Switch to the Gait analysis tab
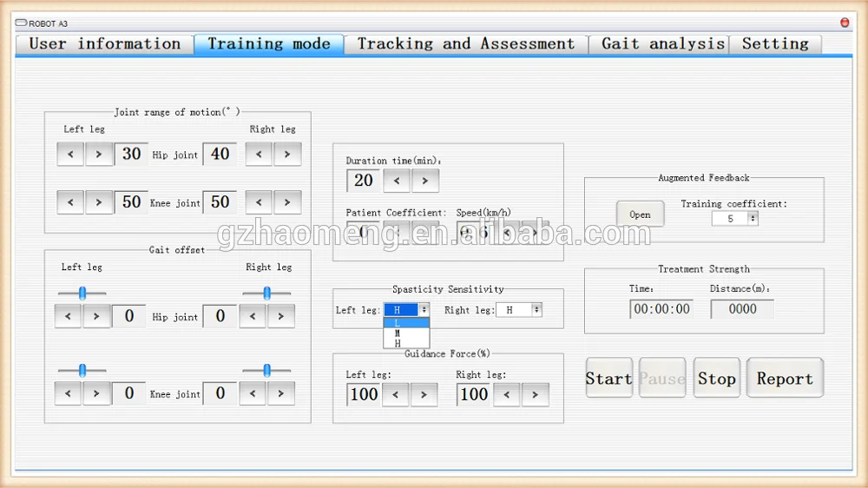This screenshot has height=488, width=868. (x=662, y=44)
